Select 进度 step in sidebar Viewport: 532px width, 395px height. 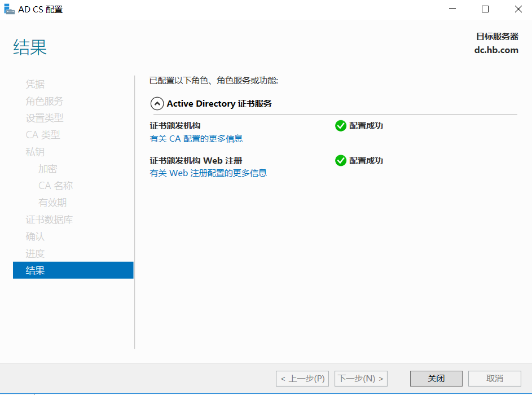click(35, 253)
